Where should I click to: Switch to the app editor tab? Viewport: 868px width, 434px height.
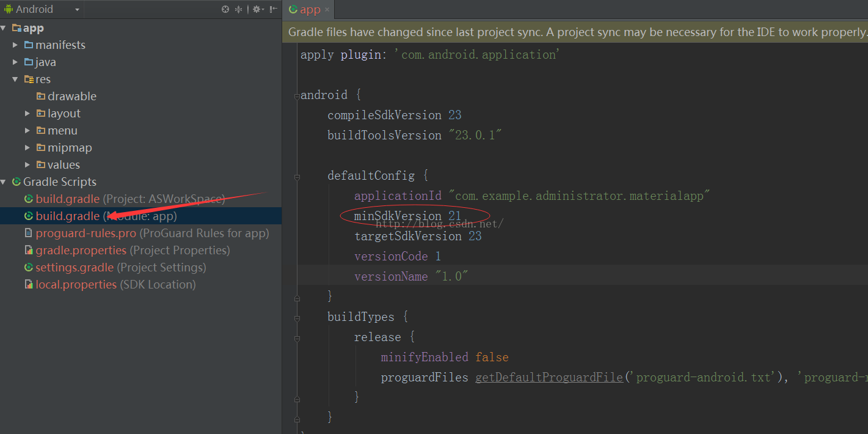tap(309, 9)
